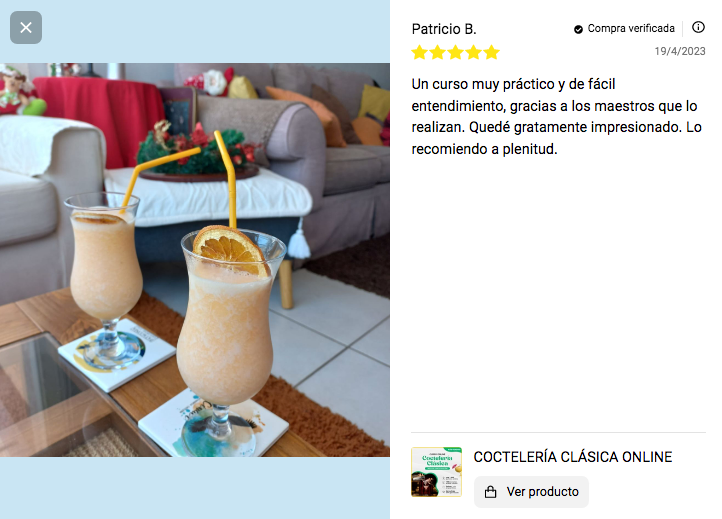
Task: Click the fifth yellow rating star
Action: click(x=491, y=52)
